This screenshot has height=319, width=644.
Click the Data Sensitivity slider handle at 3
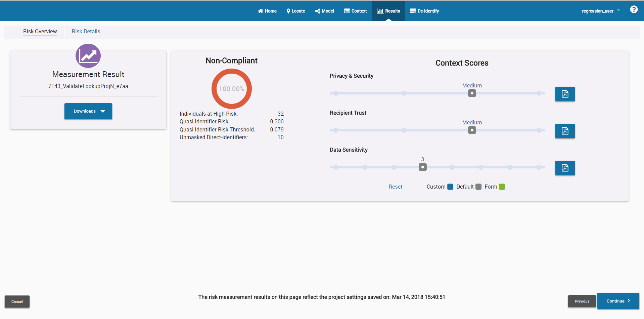click(422, 167)
